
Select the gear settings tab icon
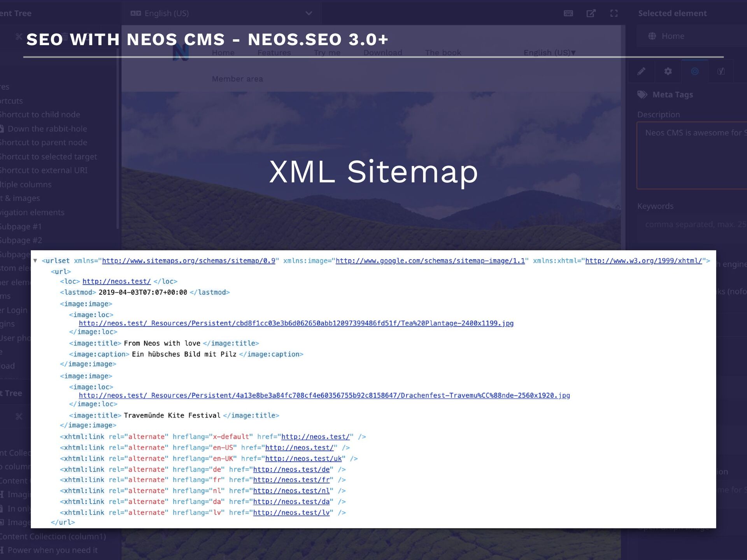668,71
